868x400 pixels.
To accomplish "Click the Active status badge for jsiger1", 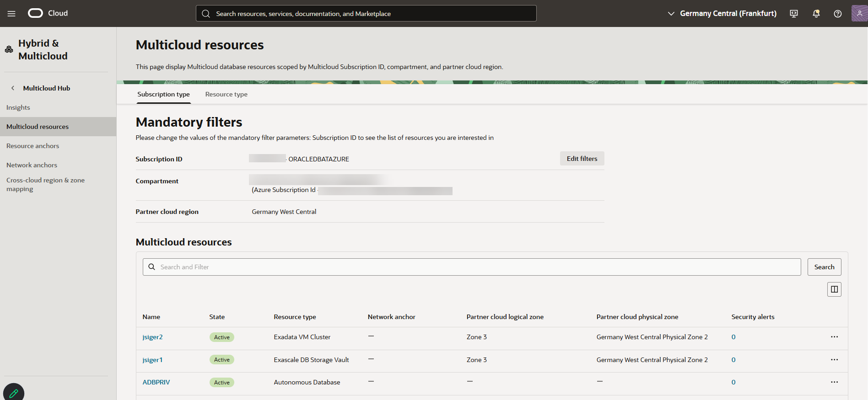I will tap(222, 360).
